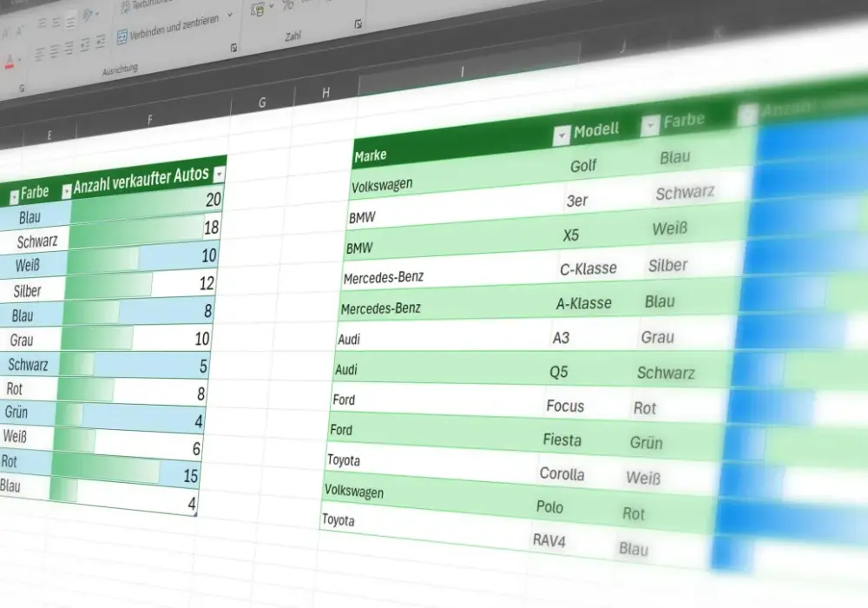The height and width of the screenshot is (608, 868).
Task: Select the cell with value 18
Action: pos(145,230)
